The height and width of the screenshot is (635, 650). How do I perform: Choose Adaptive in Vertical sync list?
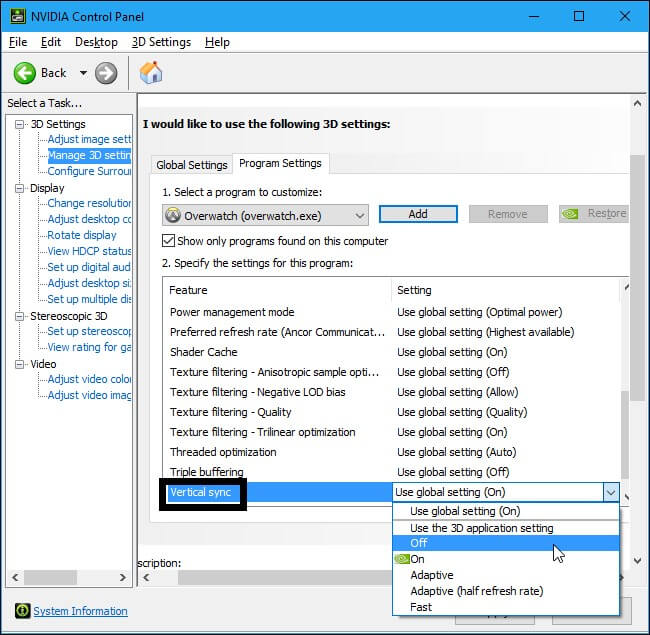[x=506, y=575]
